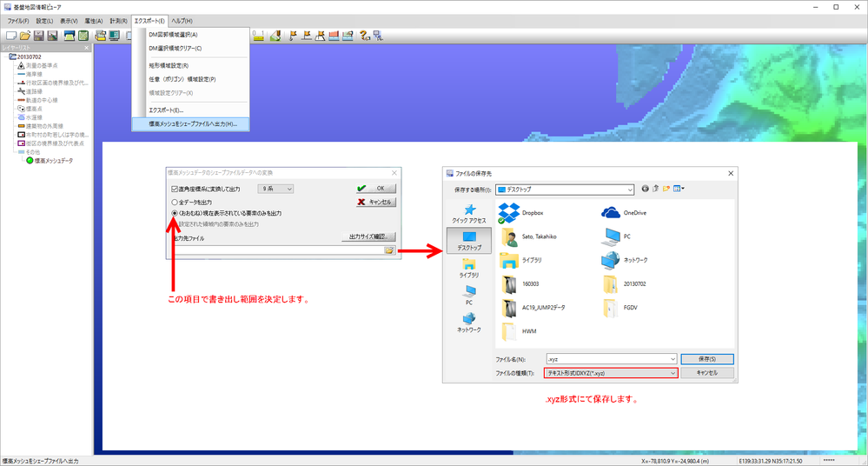Click the monitor screen toolbar icon
868x466 pixels.
click(114, 36)
